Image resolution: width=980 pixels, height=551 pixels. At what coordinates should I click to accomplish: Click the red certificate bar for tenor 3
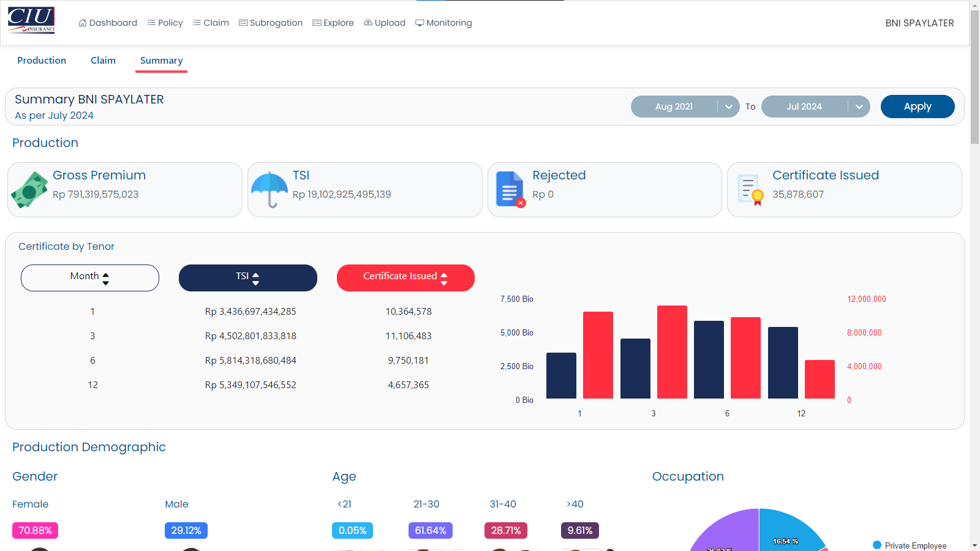[x=672, y=352]
